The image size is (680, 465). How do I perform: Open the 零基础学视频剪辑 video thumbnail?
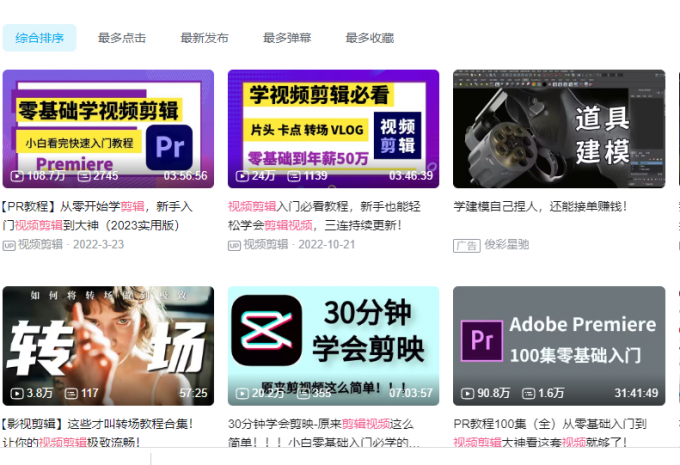[x=108, y=129]
